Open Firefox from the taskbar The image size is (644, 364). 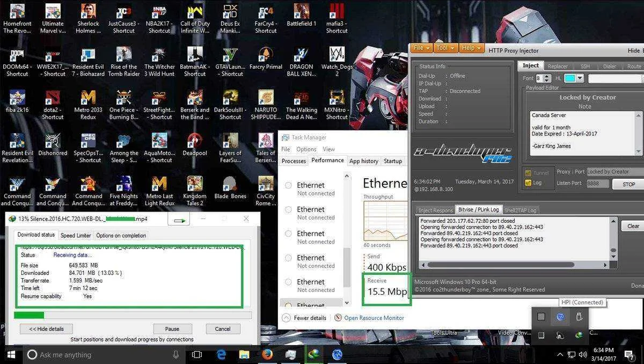[x=267, y=354]
